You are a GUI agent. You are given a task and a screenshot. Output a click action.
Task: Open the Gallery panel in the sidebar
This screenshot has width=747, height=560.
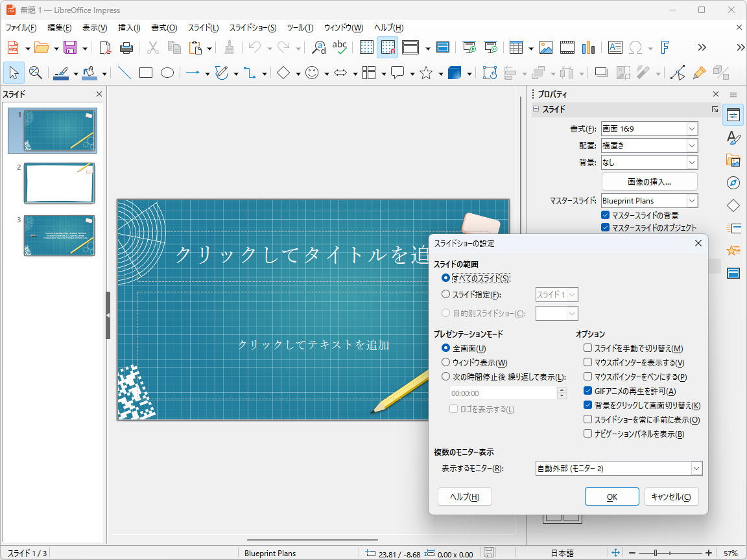[x=733, y=161]
